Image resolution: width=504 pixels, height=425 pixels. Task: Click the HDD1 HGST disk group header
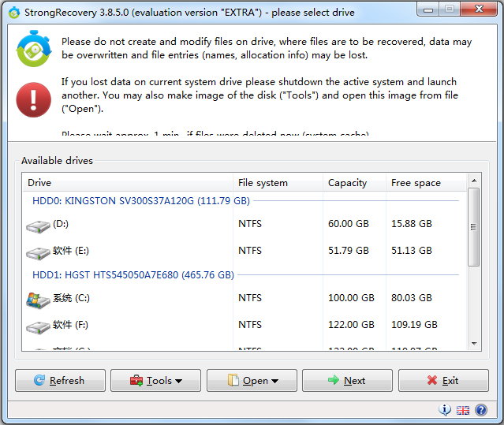click(x=133, y=275)
